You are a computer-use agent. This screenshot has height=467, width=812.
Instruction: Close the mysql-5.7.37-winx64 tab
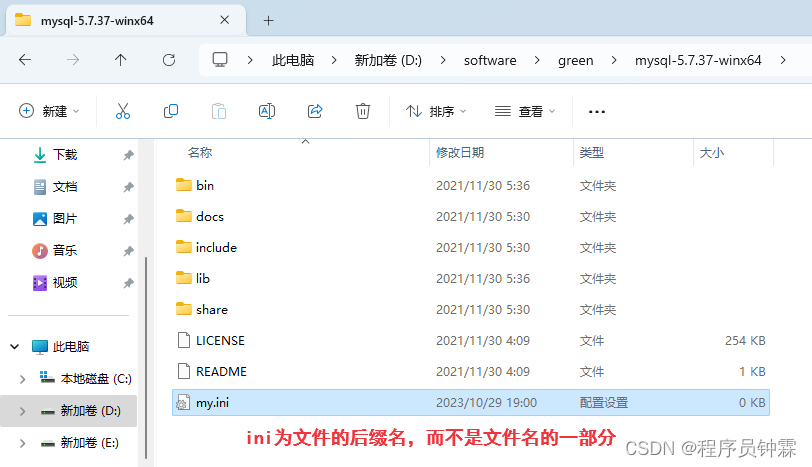tap(225, 20)
